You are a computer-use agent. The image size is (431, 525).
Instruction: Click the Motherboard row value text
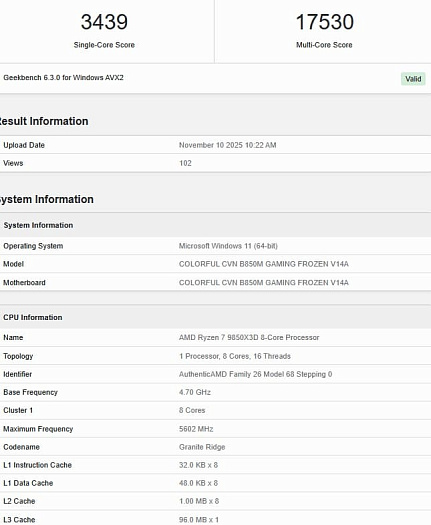pyautogui.click(x=264, y=283)
